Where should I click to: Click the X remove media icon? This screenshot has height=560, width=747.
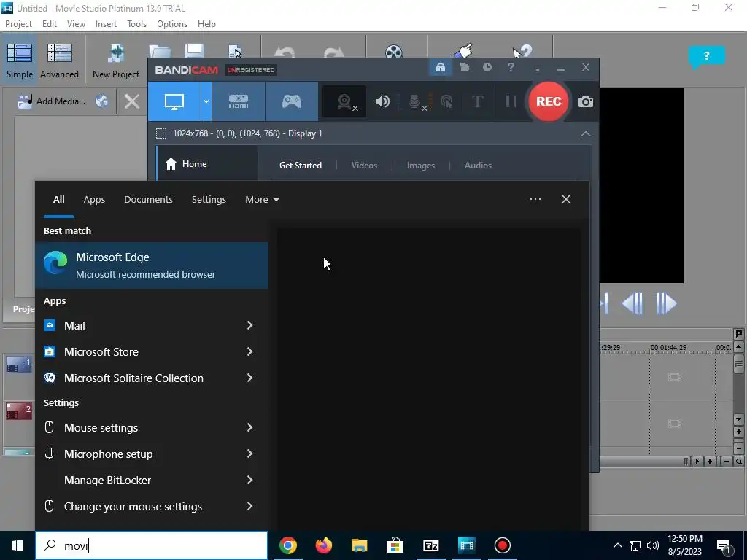[x=131, y=101]
